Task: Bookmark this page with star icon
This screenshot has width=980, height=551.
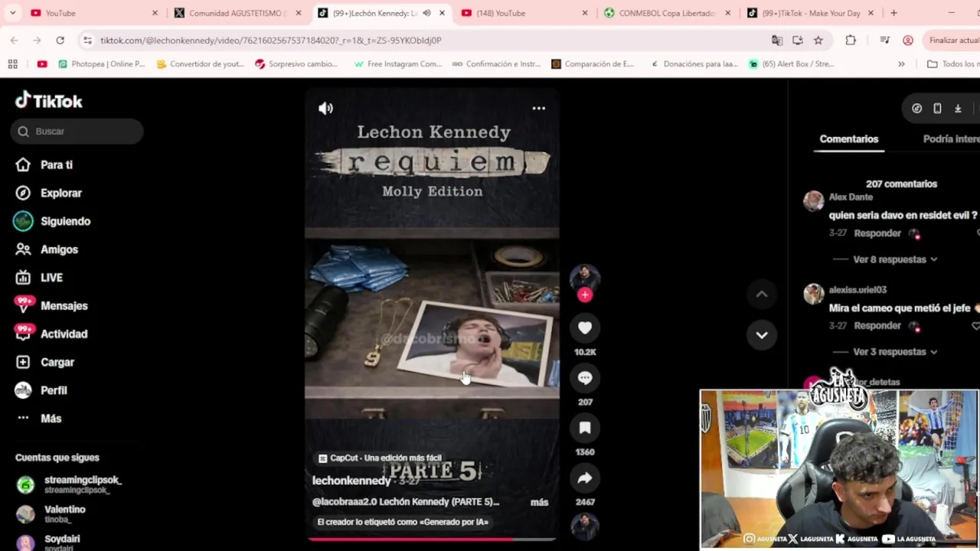Action: [x=818, y=41]
